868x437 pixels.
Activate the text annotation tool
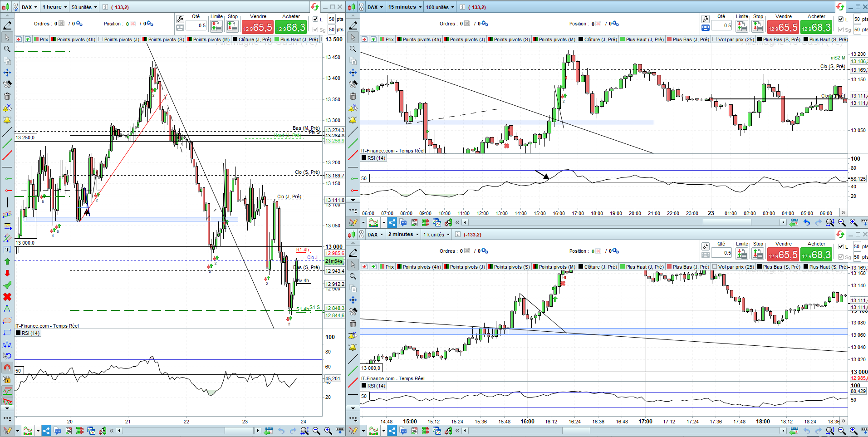[x=7, y=250]
